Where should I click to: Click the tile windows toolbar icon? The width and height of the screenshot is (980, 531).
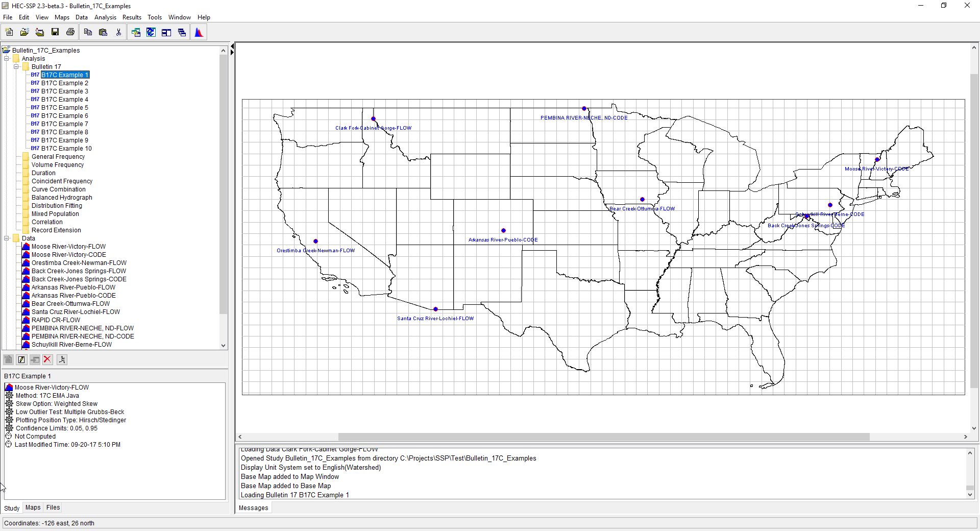[166, 32]
